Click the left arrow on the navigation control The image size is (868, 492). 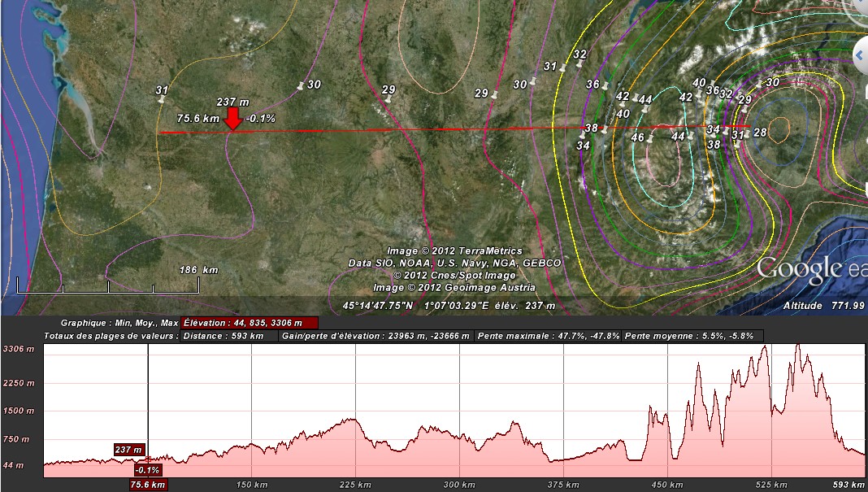tap(860, 54)
